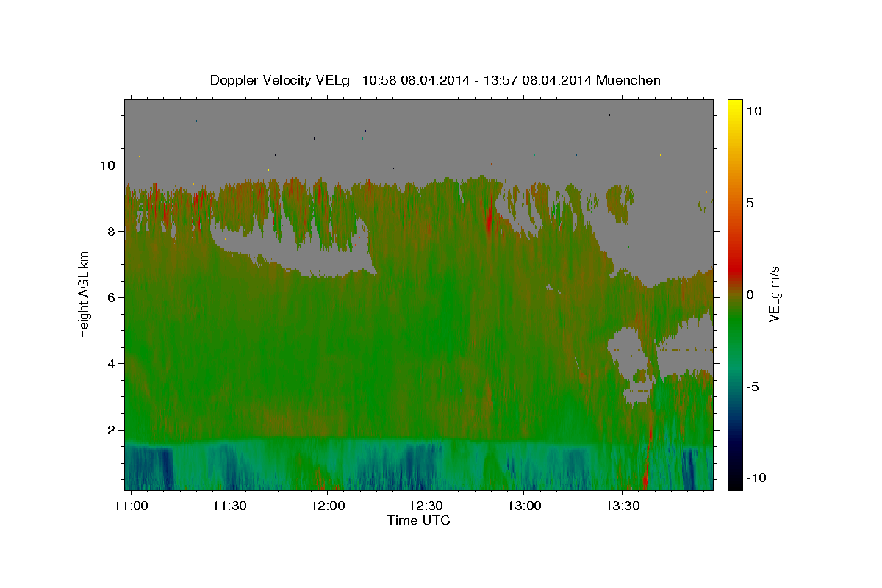
Task: Click the colorbar tick label 0
Action: tap(750, 295)
